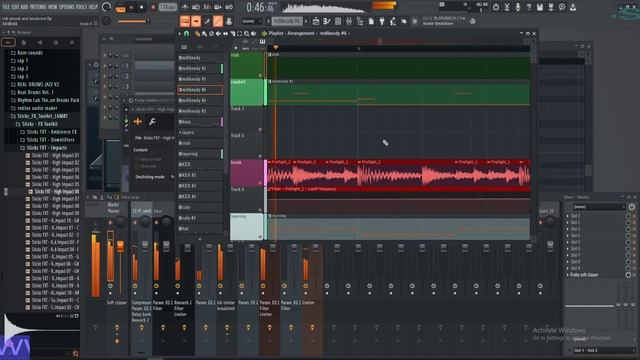Open the TOOLS menu
Screen dimensions: 640x360
point(82,7)
